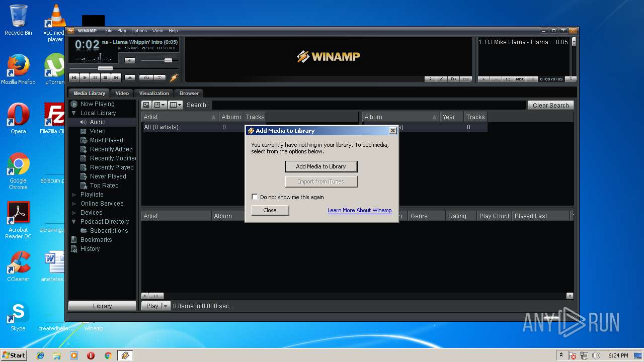Stop playback in Winamp

pyautogui.click(x=106, y=77)
